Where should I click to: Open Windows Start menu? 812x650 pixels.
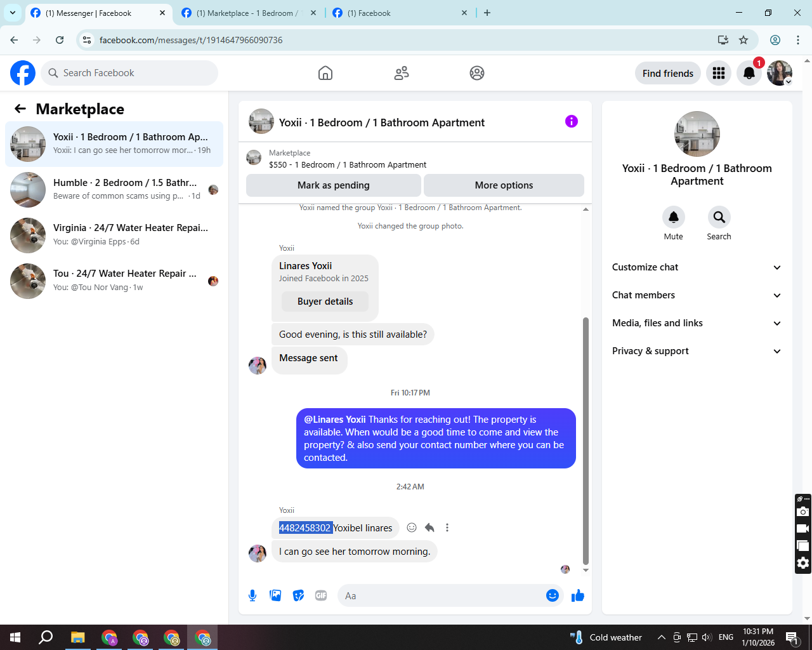(x=15, y=637)
